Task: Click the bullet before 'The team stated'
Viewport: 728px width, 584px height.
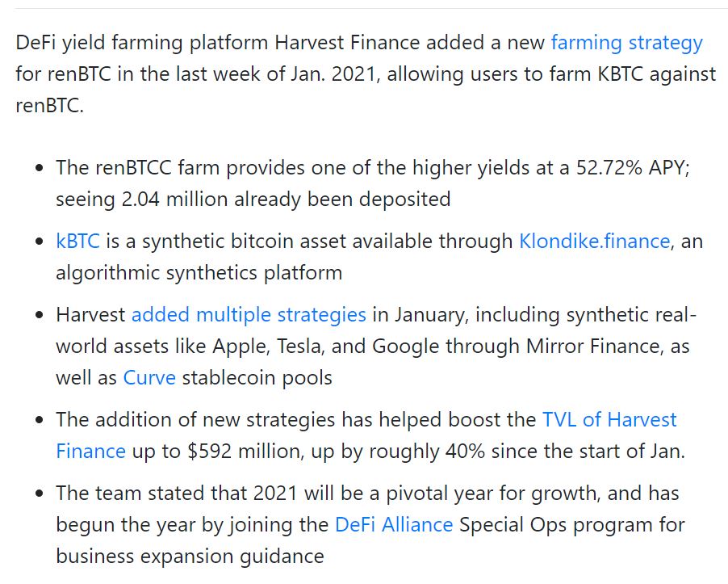Action: pyautogui.click(x=40, y=494)
